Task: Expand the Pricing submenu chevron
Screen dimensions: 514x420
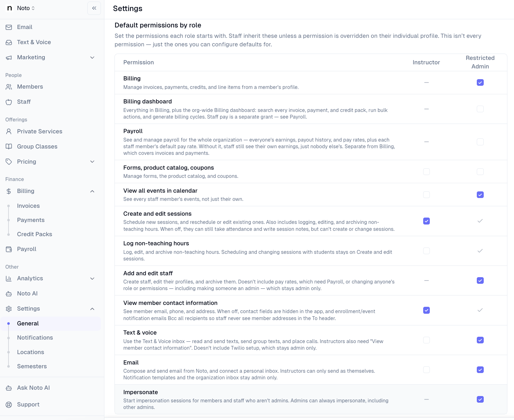Action: [92, 162]
